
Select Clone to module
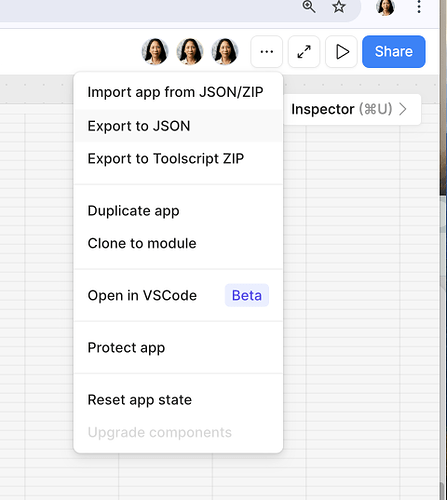click(178, 243)
